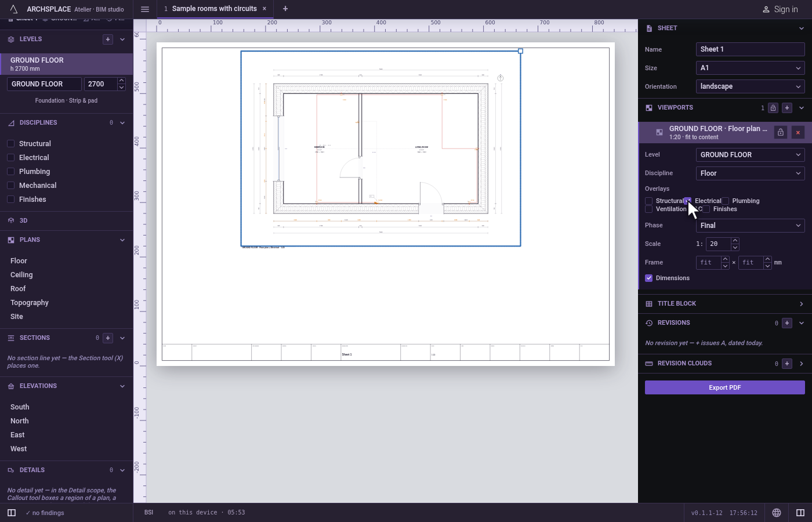Enable the Structural discipline checkbox
The width and height of the screenshot is (812, 522).
[10, 144]
